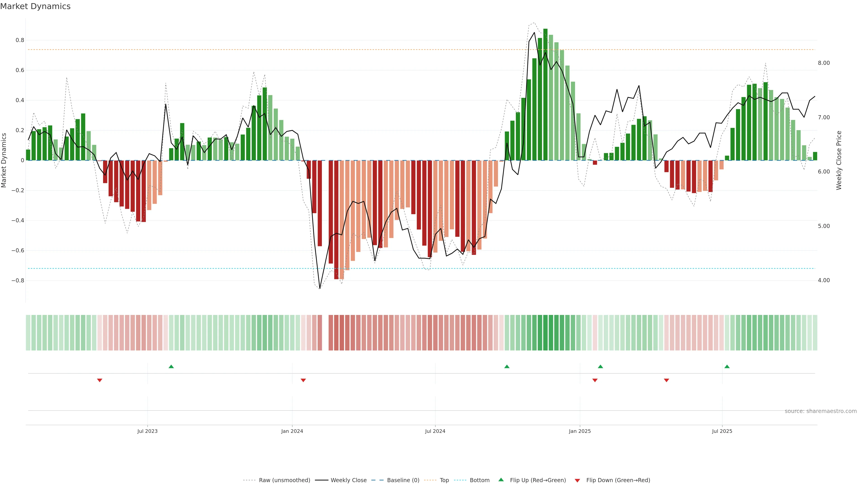Click the Market Dynamics chart title
The image size is (868, 488).
[x=35, y=6]
